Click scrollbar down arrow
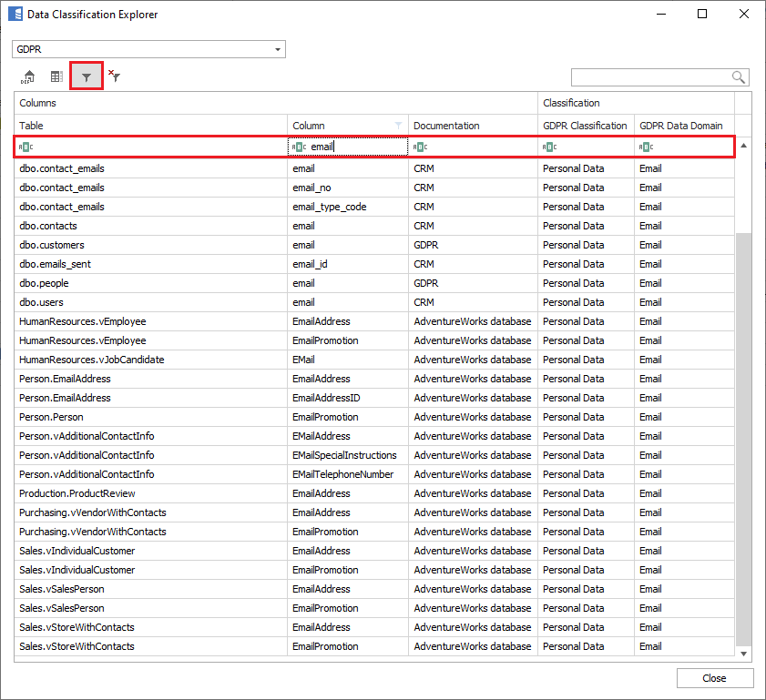 point(743,654)
